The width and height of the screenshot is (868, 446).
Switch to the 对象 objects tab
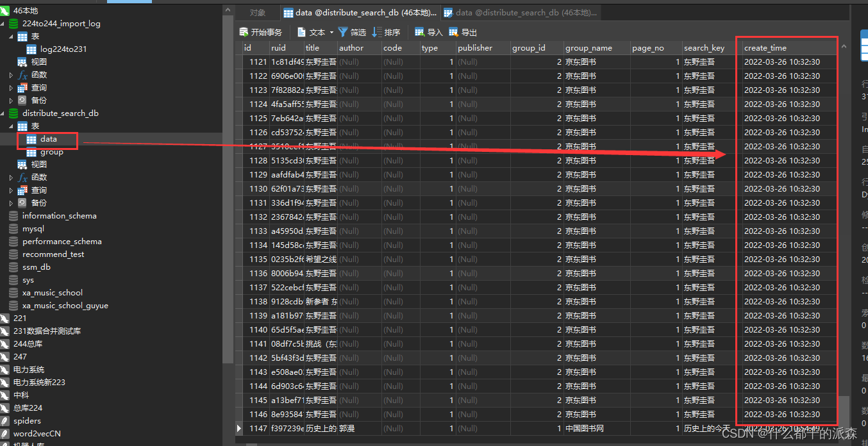click(x=258, y=13)
